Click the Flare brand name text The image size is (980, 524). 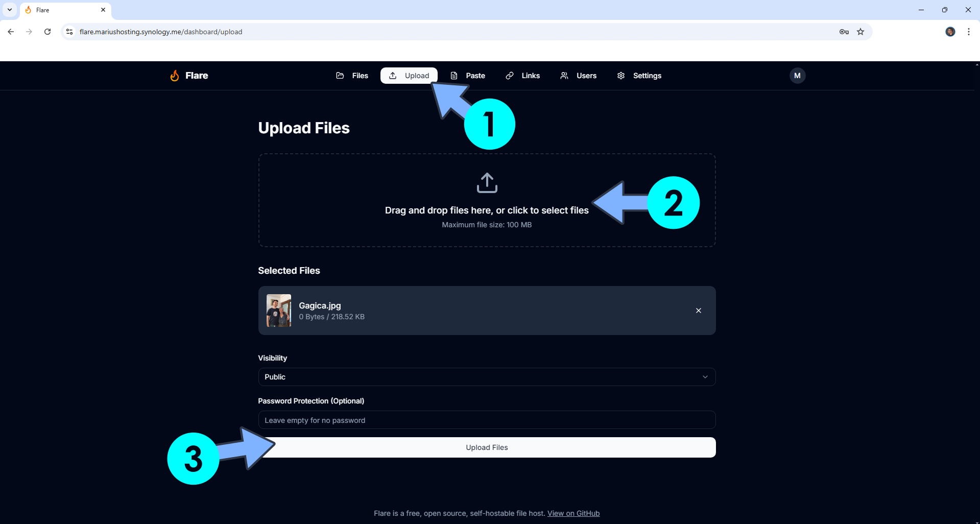pyautogui.click(x=197, y=76)
